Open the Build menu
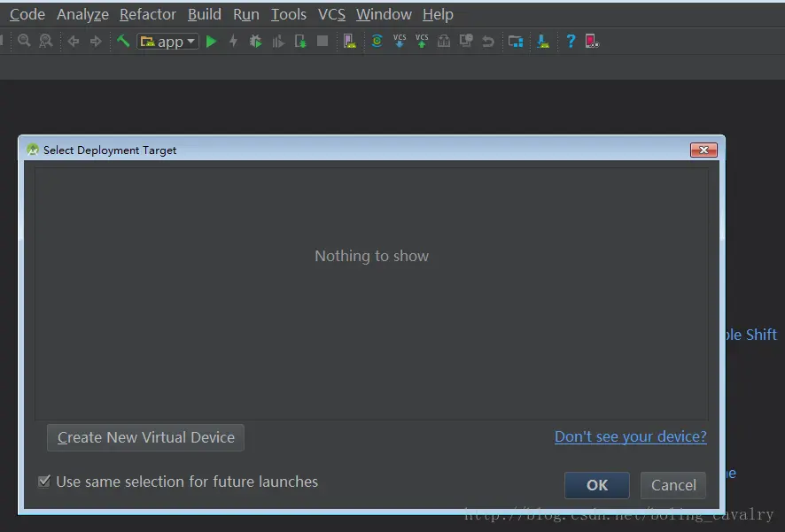This screenshot has height=532, width=785. pyautogui.click(x=205, y=14)
